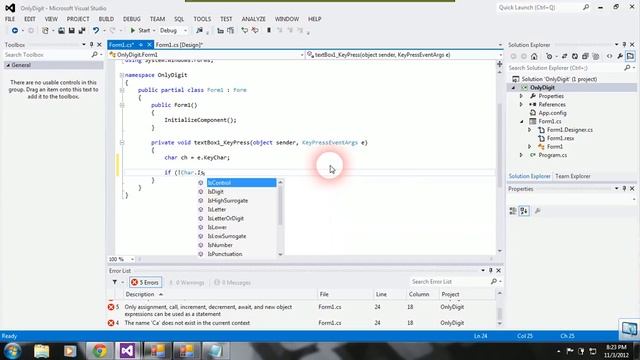This screenshot has width=640, height=360.
Task: Toggle Show All Files in Solution Explorer
Action: [596, 56]
